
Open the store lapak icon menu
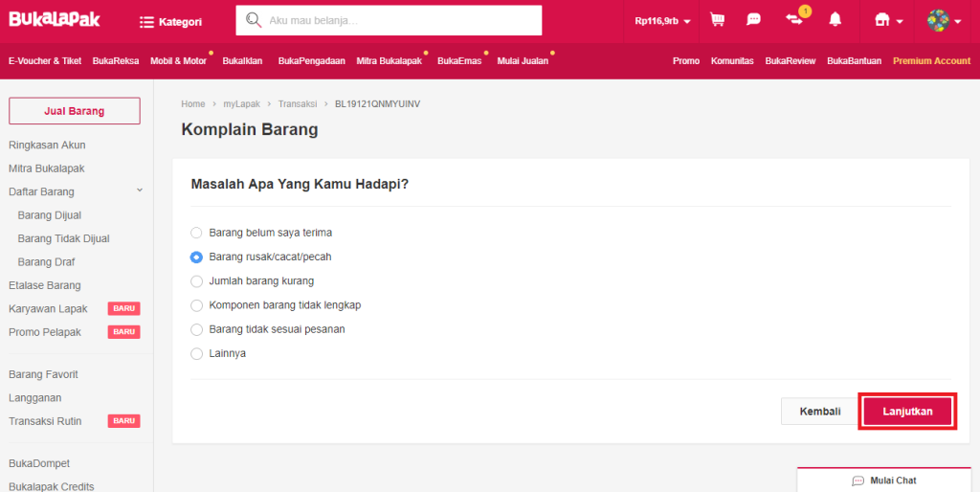pyautogui.click(x=889, y=21)
